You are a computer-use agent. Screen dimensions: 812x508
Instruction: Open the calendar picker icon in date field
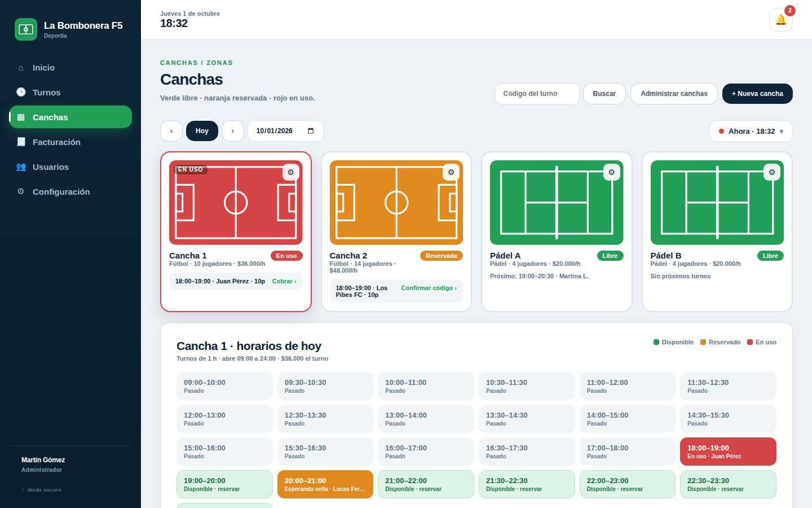coord(311,131)
